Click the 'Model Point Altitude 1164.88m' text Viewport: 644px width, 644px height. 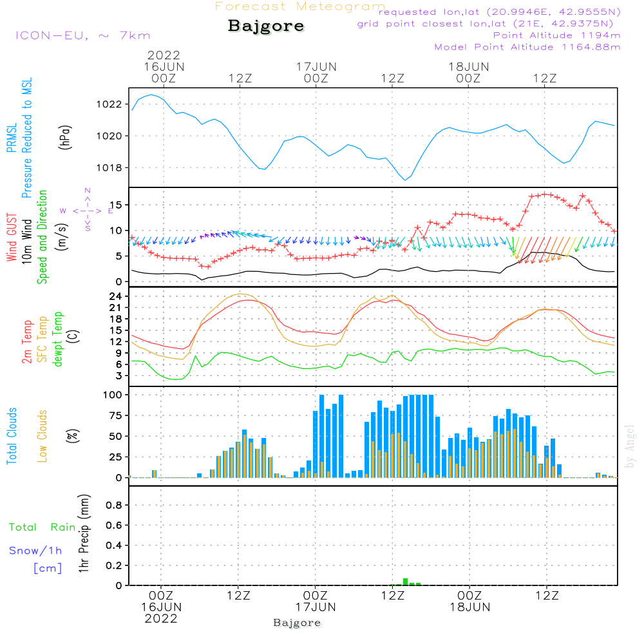pos(527,47)
